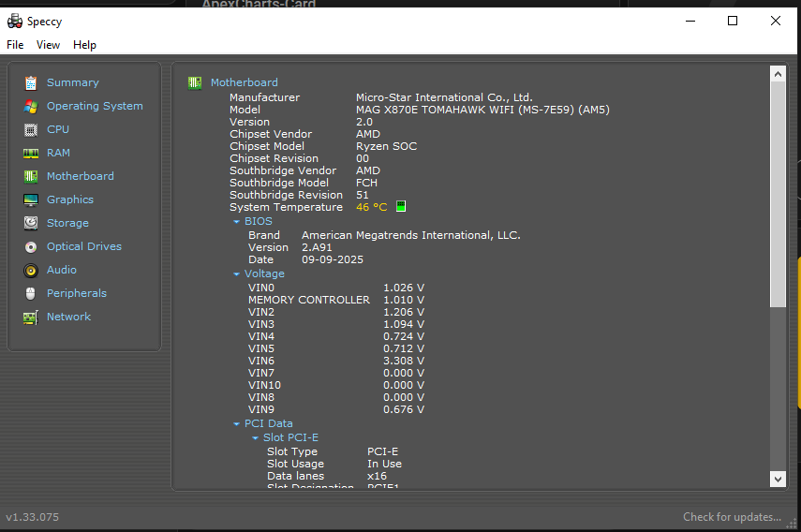Viewport: 801px width, 532px height.
Task: Go to the CPU section
Action: [58, 129]
